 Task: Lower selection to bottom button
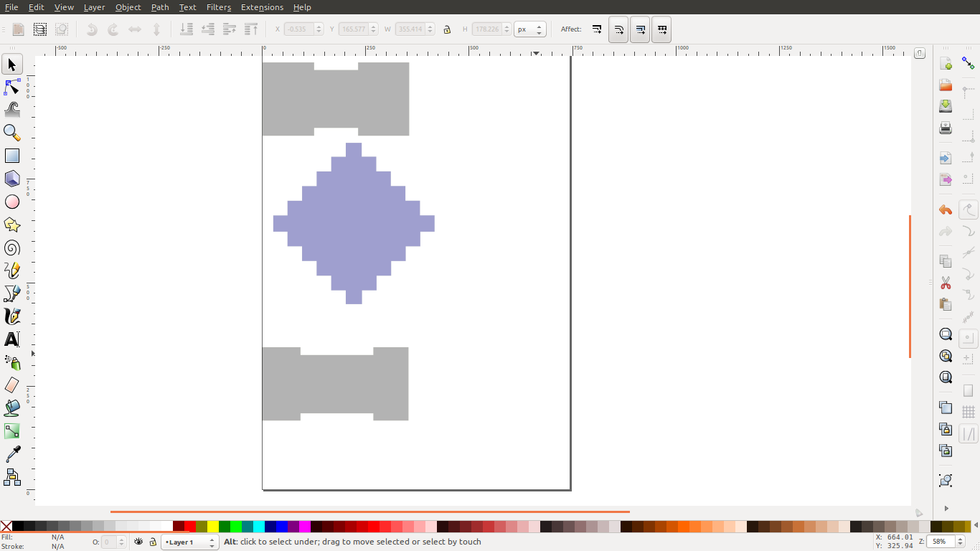point(186,29)
